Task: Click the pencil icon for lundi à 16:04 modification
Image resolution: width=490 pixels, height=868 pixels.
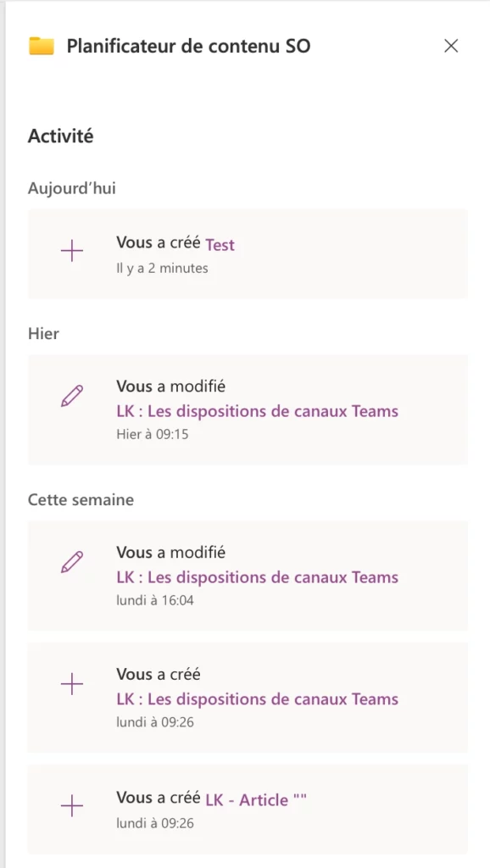Action: [x=72, y=560]
